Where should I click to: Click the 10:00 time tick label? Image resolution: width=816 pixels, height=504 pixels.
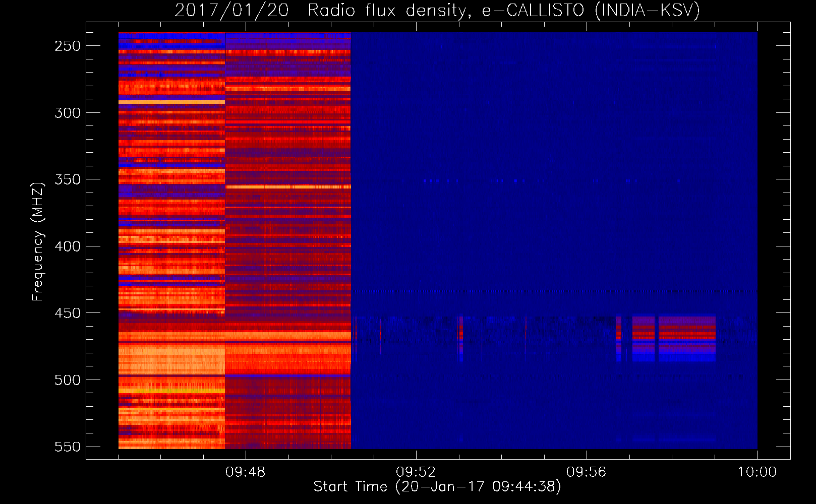tap(757, 472)
